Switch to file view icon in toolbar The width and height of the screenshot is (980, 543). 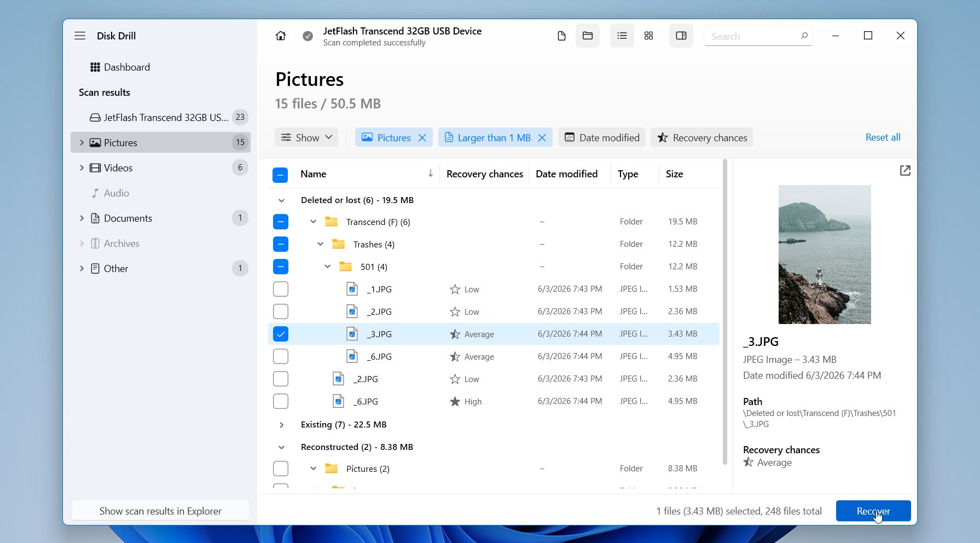561,36
